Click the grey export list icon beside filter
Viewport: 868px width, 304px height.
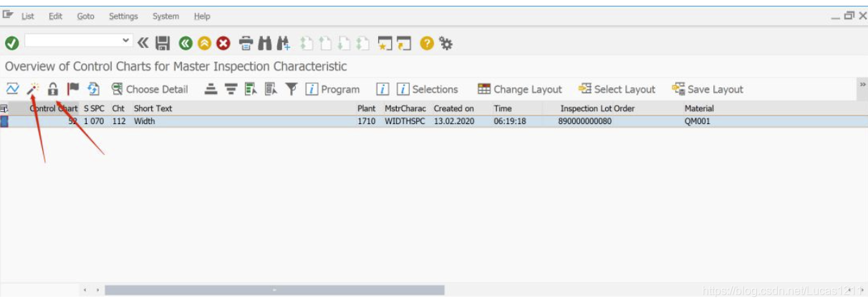click(271, 89)
